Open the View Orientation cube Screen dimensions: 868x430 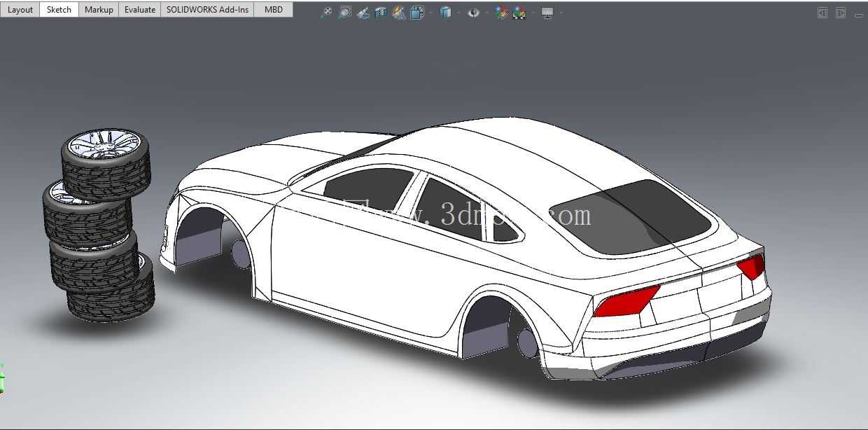(x=417, y=12)
